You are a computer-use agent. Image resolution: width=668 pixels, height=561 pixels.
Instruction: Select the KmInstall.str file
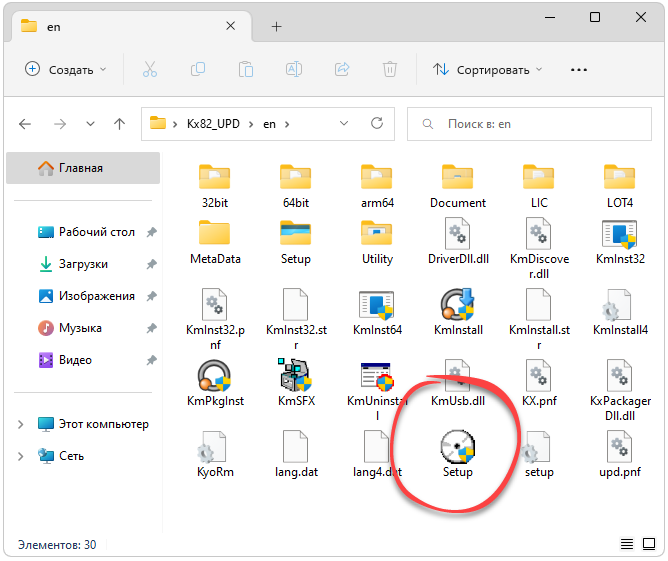point(539,319)
